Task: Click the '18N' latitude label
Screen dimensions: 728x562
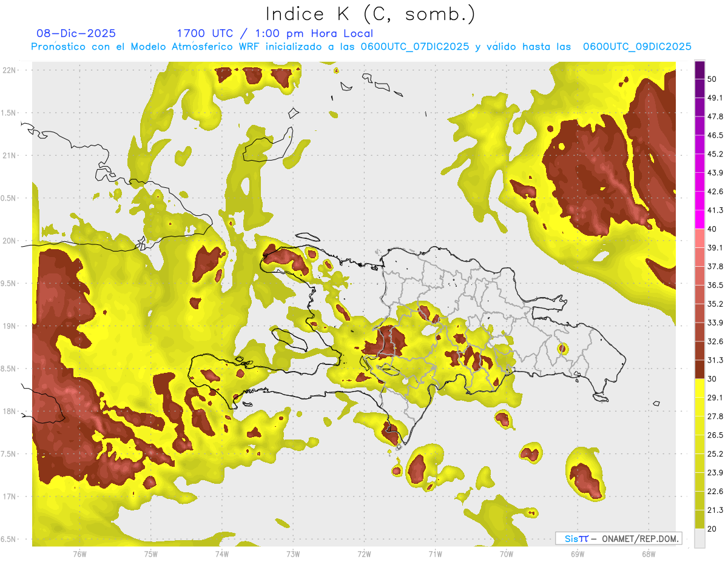Action: pos(10,412)
